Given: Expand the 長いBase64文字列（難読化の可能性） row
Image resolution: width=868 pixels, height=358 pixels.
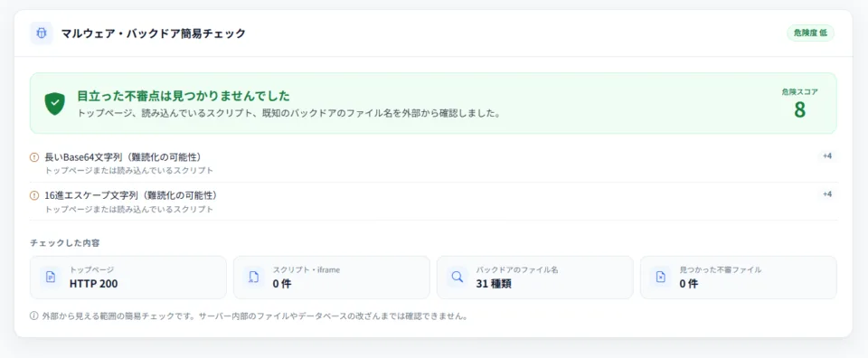Looking at the screenshot, I should pos(433,164).
